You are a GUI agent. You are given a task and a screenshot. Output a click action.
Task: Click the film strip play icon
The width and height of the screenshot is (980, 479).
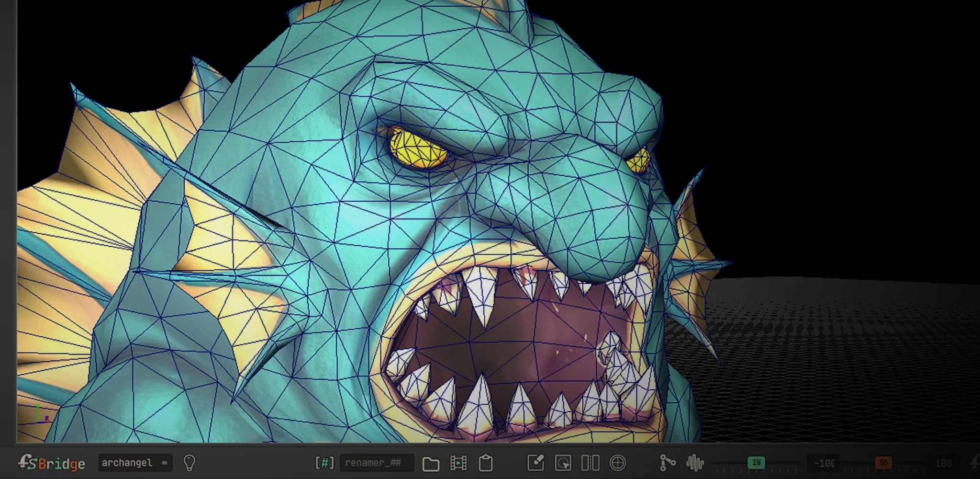point(458,463)
